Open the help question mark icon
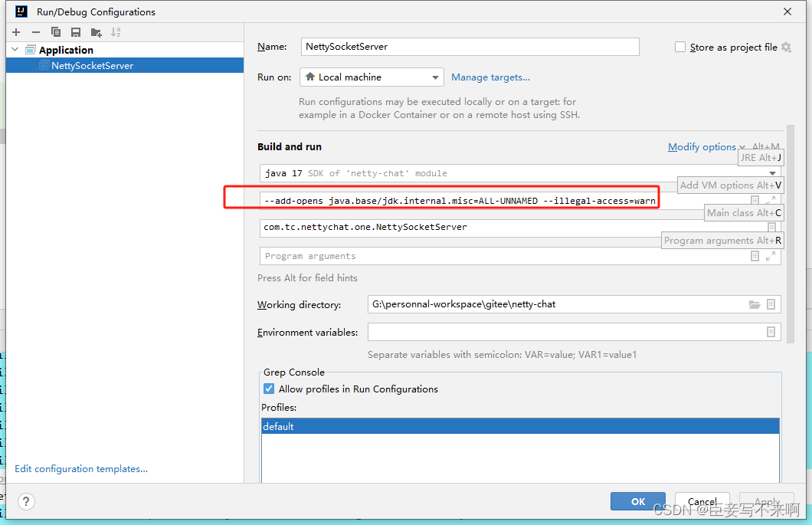 pyautogui.click(x=25, y=501)
